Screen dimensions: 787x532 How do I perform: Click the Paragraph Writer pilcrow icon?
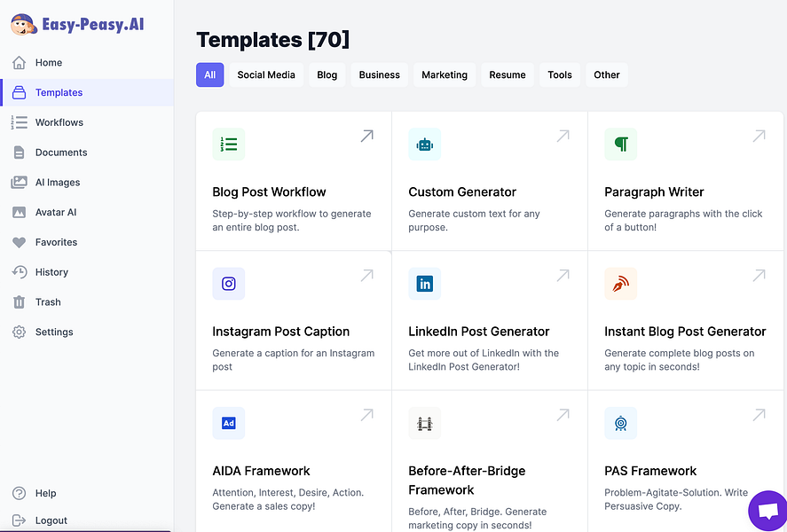coord(621,145)
